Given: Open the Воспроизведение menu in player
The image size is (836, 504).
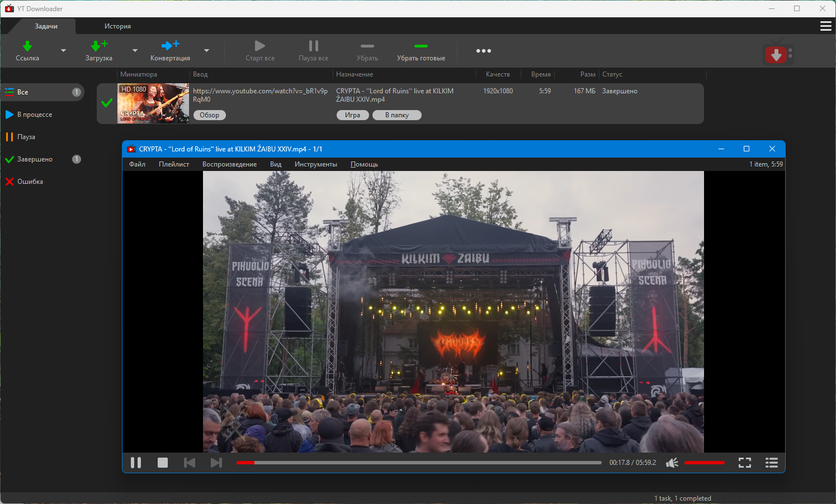Looking at the screenshot, I should tap(229, 164).
